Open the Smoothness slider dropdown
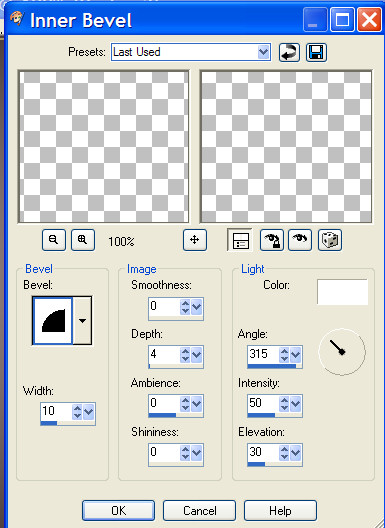 196,307
